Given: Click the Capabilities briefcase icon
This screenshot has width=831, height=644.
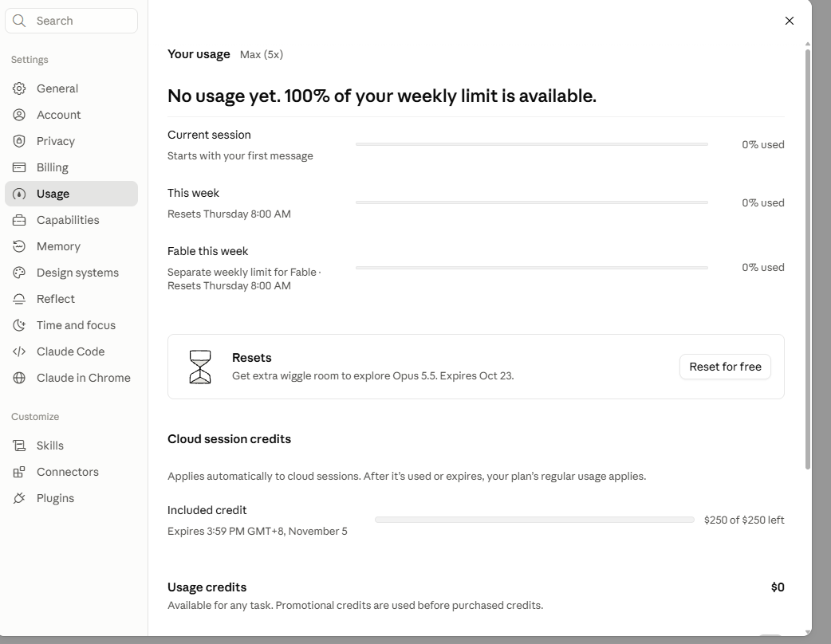Looking at the screenshot, I should (19, 220).
